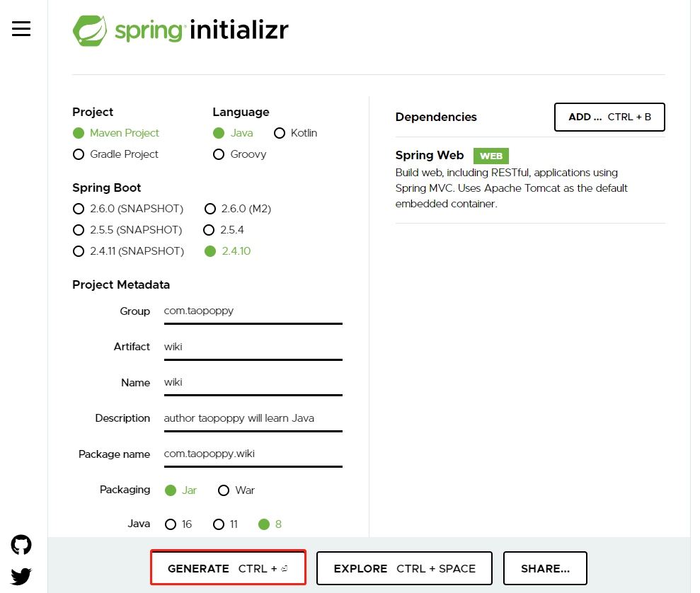
Task: Edit the Package name field
Action: [x=253, y=454]
